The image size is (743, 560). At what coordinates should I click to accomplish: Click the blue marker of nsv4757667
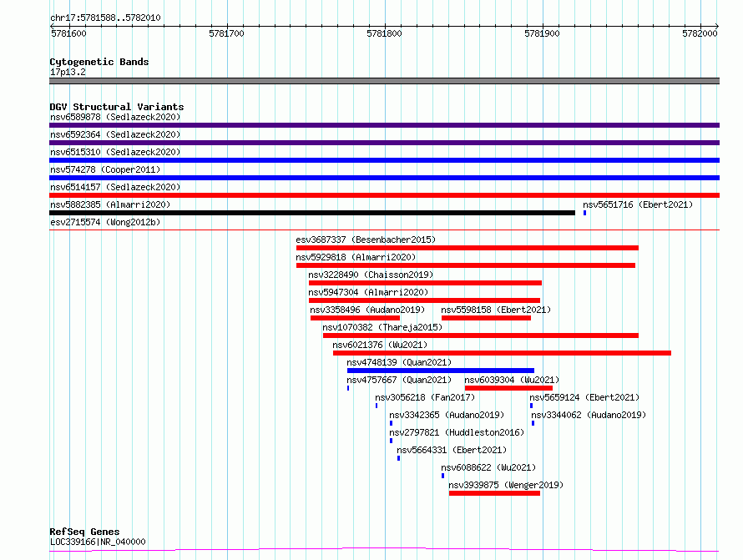coord(348,388)
